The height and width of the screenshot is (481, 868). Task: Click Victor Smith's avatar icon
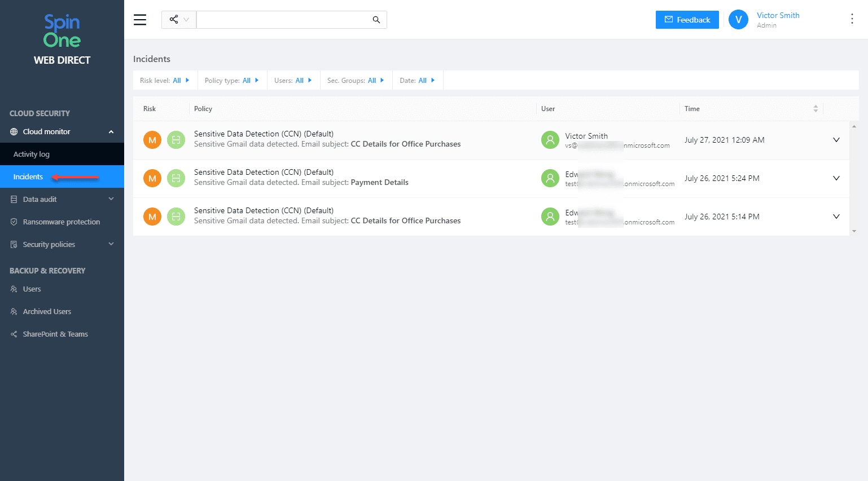click(x=738, y=20)
